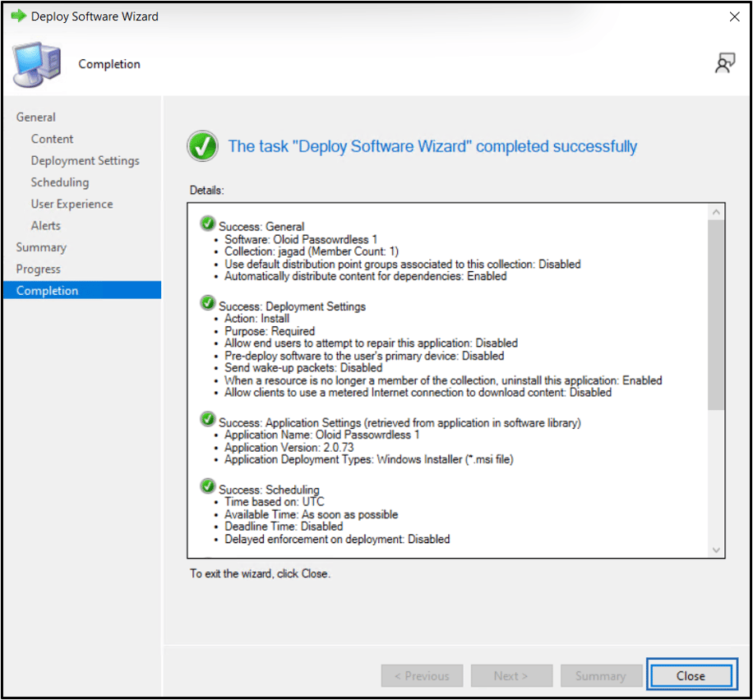Click the large green success checkmark
753x700 pixels.
[x=202, y=146]
